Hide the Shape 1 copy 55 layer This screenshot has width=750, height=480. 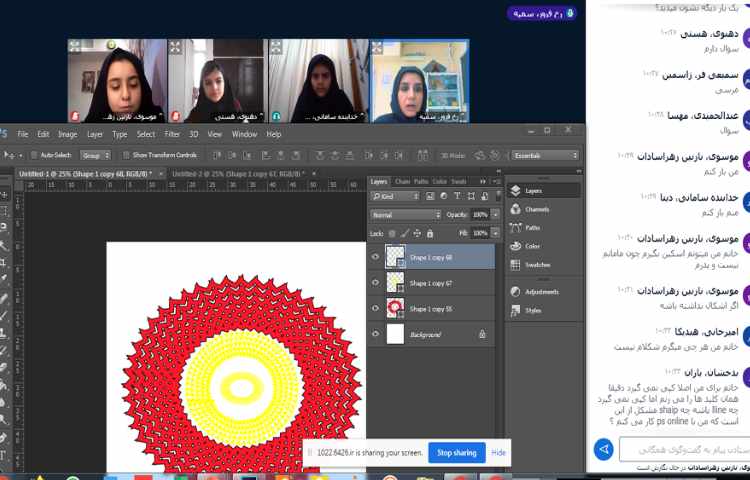coord(375,308)
